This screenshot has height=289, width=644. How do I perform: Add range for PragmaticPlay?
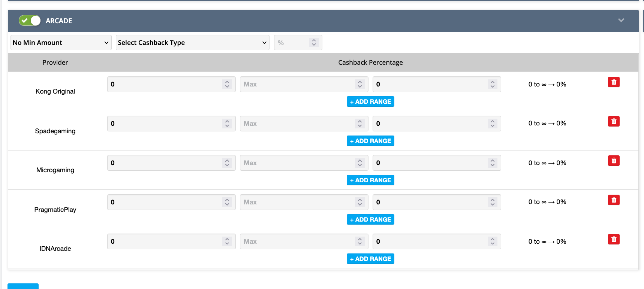pos(370,219)
